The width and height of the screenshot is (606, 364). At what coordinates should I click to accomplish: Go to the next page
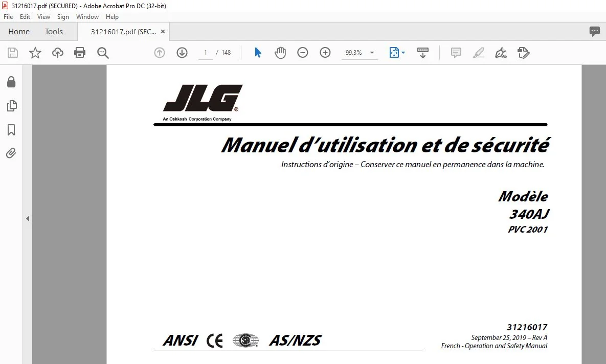click(182, 53)
